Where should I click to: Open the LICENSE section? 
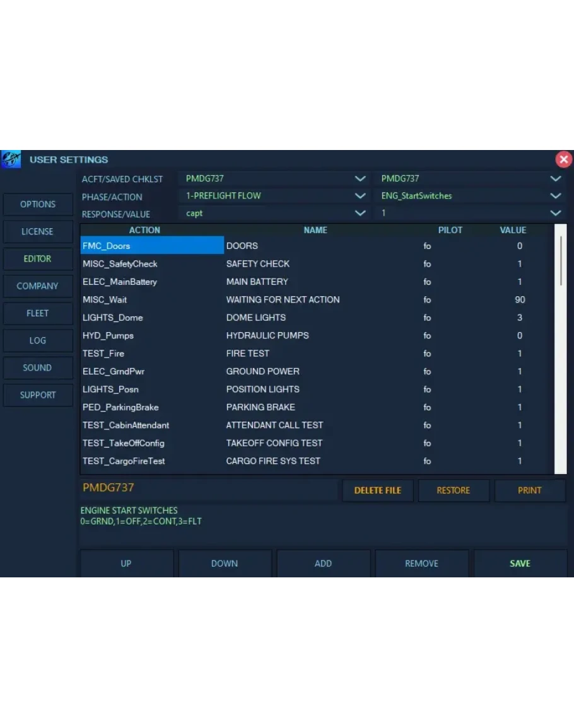[38, 231]
